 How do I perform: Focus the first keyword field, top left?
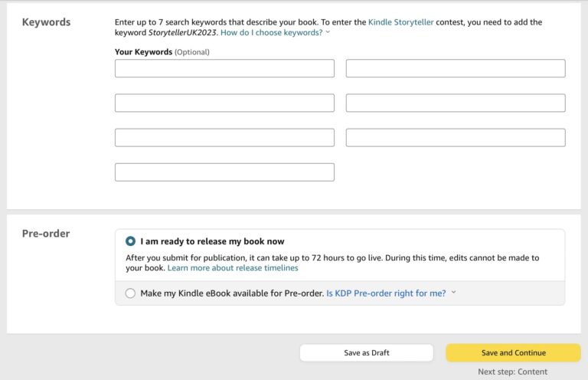tap(224, 68)
